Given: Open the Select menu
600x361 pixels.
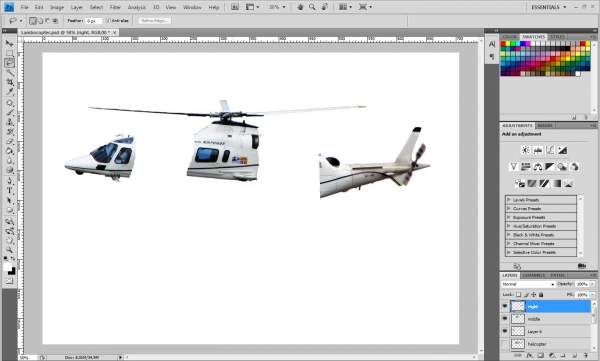Looking at the screenshot, I should 96,7.
